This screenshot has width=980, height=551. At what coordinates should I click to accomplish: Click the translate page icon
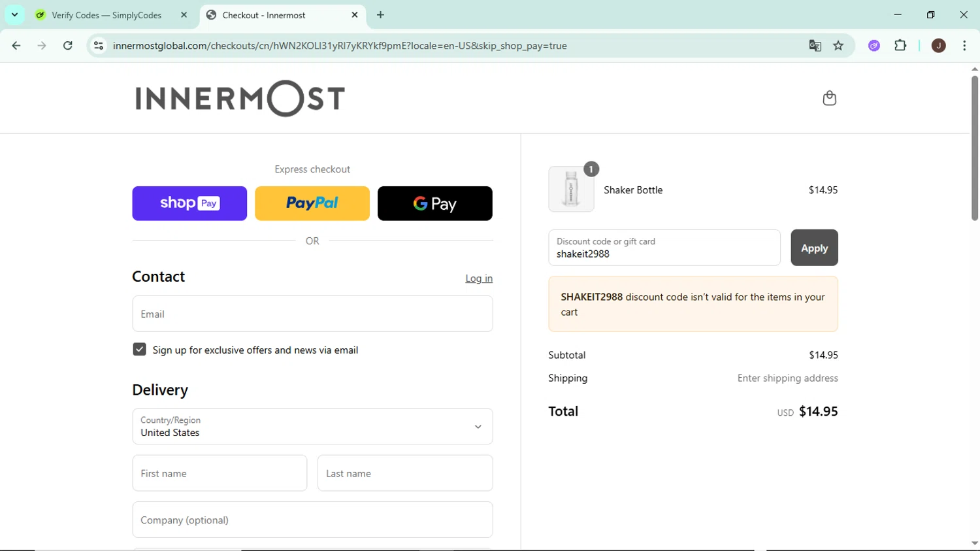point(815,46)
